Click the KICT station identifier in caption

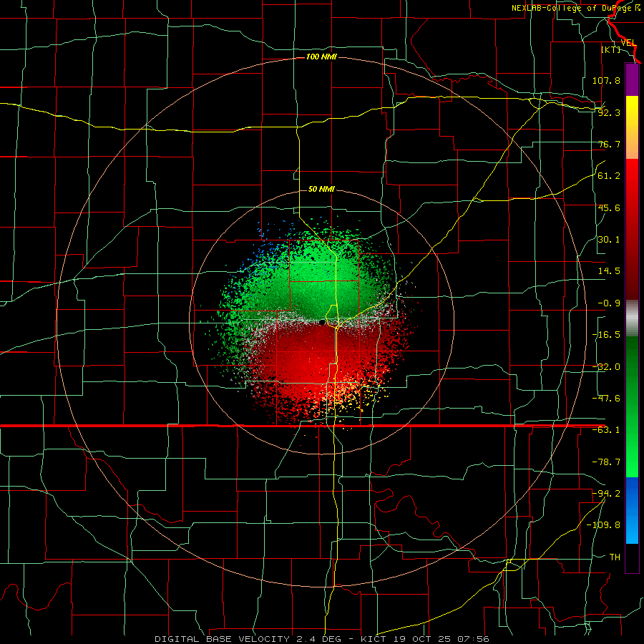pyautogui.click(x=373, y=639)
